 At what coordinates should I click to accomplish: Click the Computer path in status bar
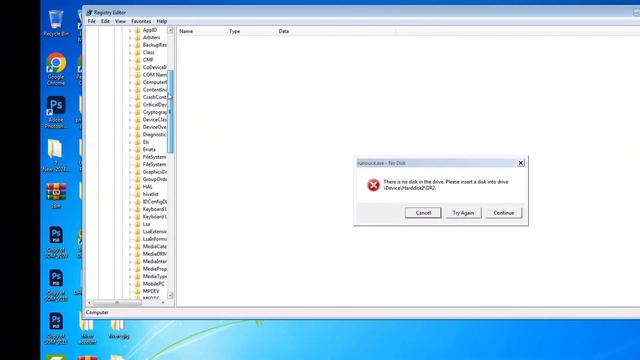coord(97,313)
